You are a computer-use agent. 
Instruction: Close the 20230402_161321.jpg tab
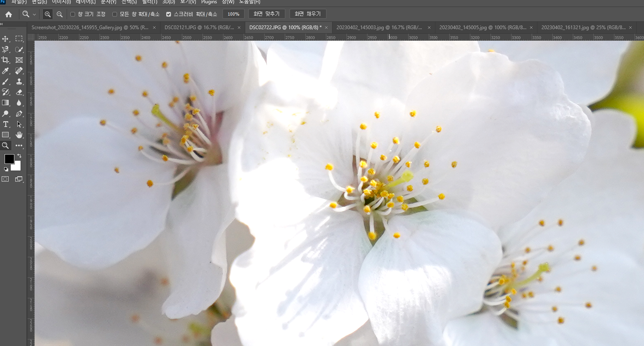click(630, 28)
